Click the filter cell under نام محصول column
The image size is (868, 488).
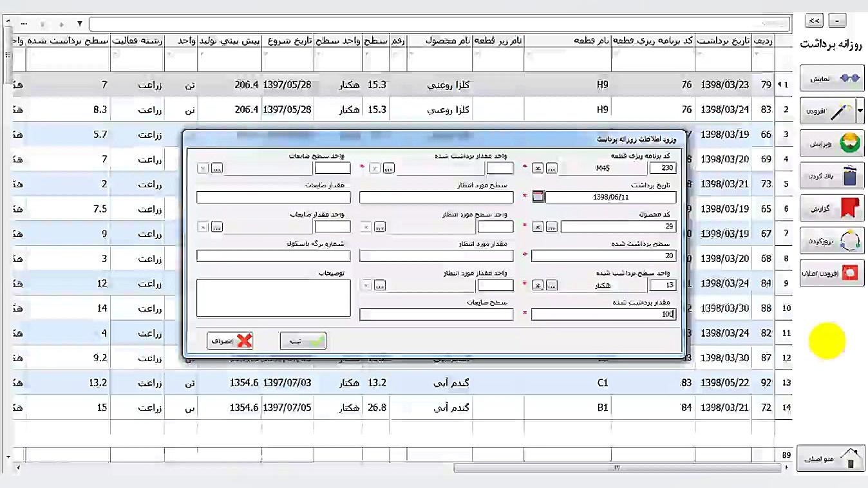pos(440,60)
